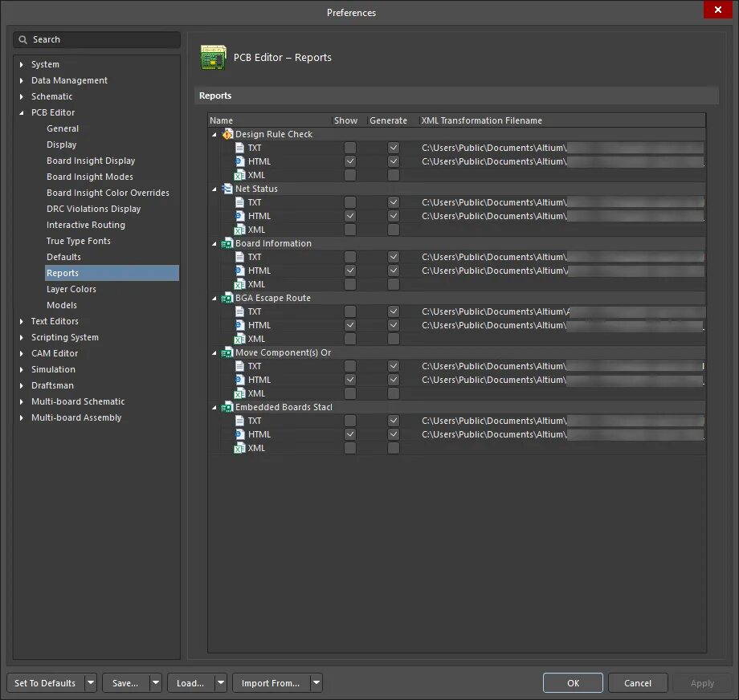Select the True Type Fonts page
739x700 pixels.
point(78,241)
